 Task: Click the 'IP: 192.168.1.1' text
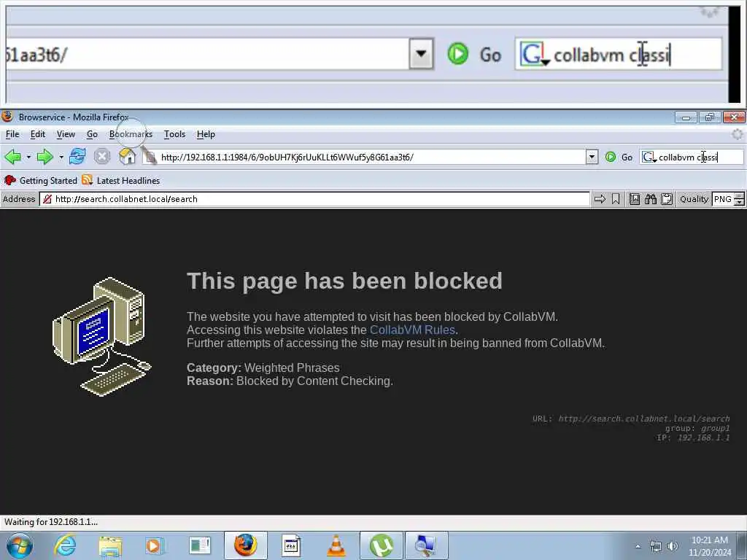[x=693, y=437]
